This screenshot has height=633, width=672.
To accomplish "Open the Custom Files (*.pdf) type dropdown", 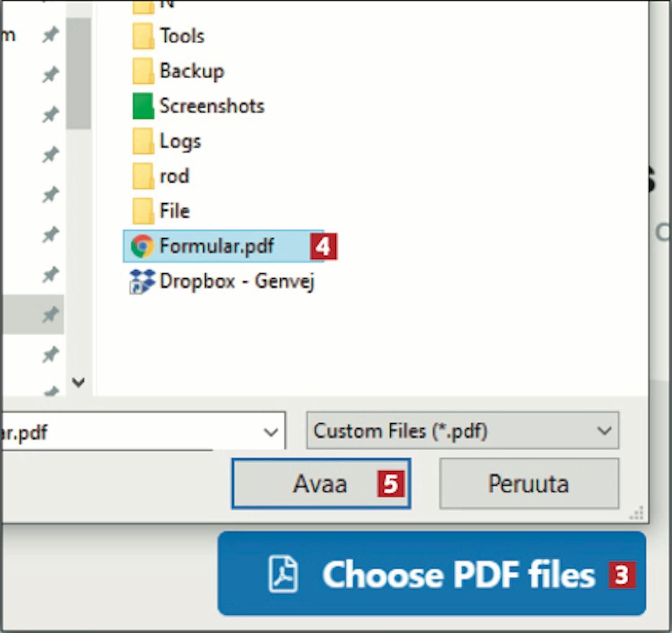I will 462,431.
